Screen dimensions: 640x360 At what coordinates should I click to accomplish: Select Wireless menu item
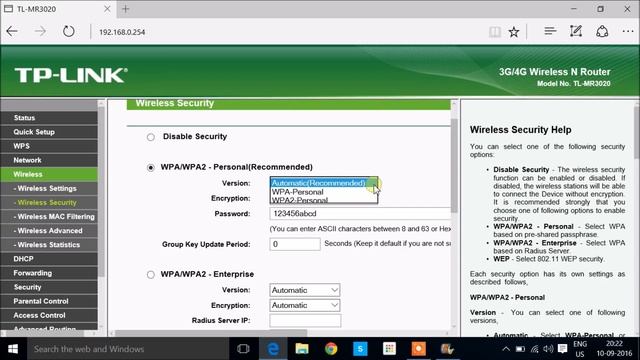click(x=49, y=174)
